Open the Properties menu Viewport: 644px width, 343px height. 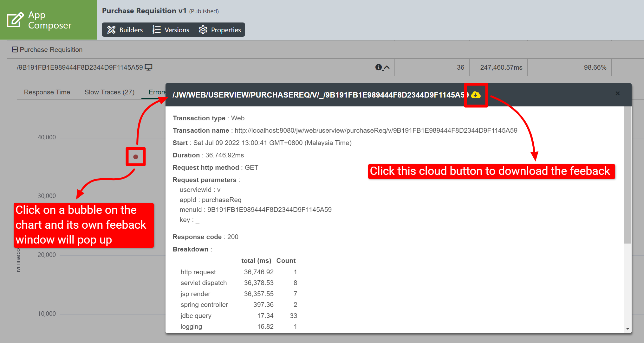tap(226, 30)
